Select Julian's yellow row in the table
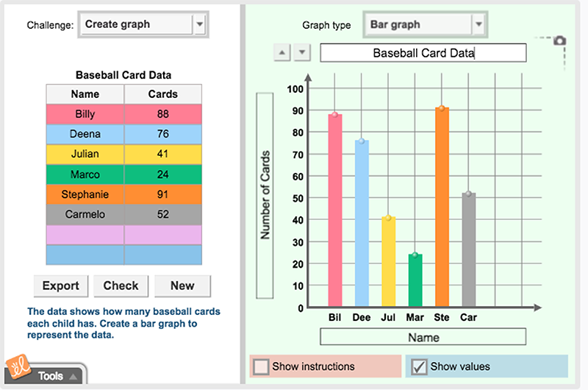This screenshot has height=390, width=588. point(123,155)
